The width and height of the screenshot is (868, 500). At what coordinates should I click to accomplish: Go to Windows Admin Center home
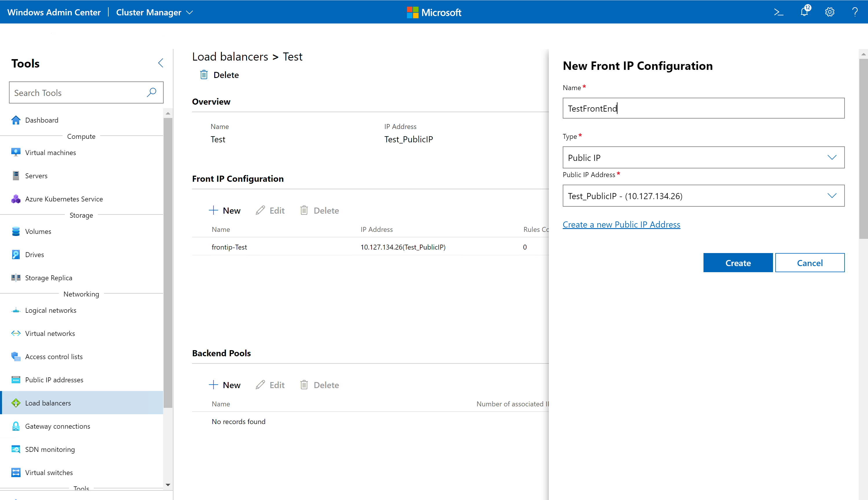coord(54,12)
